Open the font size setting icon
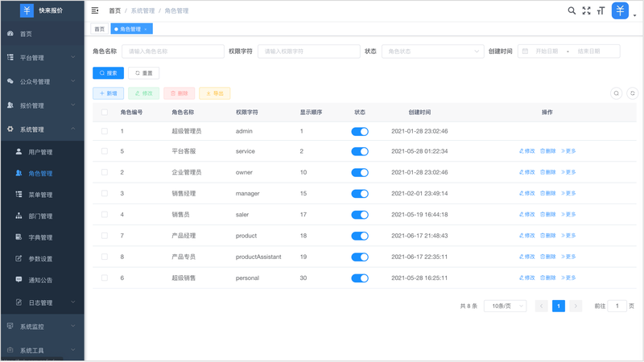Viewport: 644px width, 362px height. tap(601, 10)
